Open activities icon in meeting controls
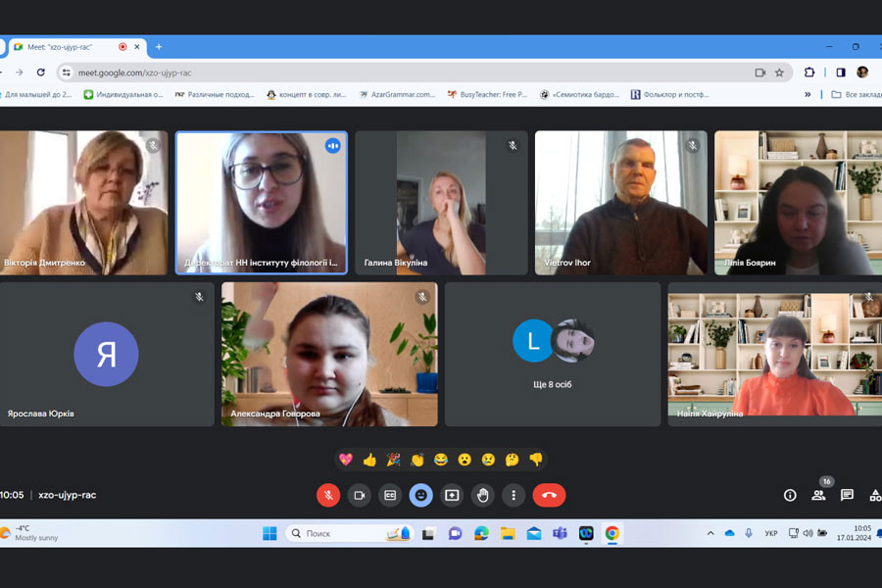 [x=875, y=495]
